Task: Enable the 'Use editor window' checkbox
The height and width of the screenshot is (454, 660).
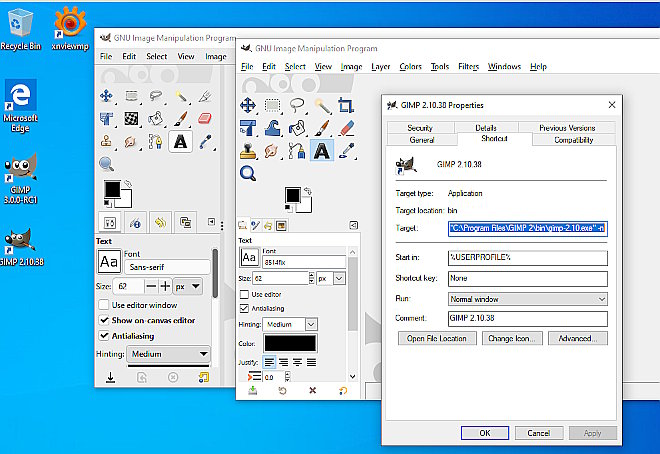Action: 104,304
